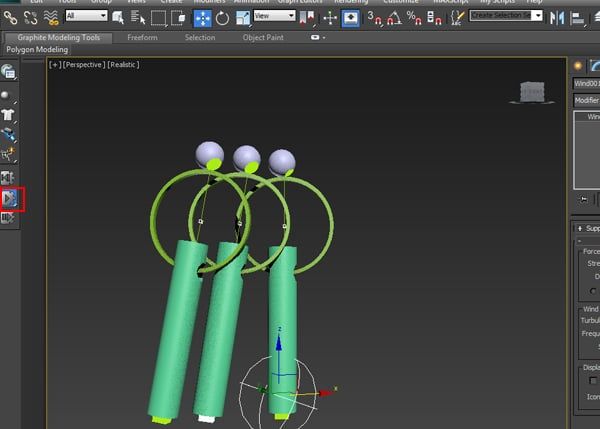Open the View coordinate system dropdown
This screenshot has height=429, width=600.
click(275, 16)
